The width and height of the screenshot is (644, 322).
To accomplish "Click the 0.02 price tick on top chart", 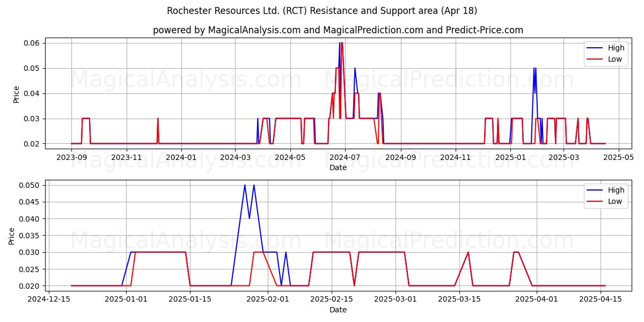I will pos(33,144).
